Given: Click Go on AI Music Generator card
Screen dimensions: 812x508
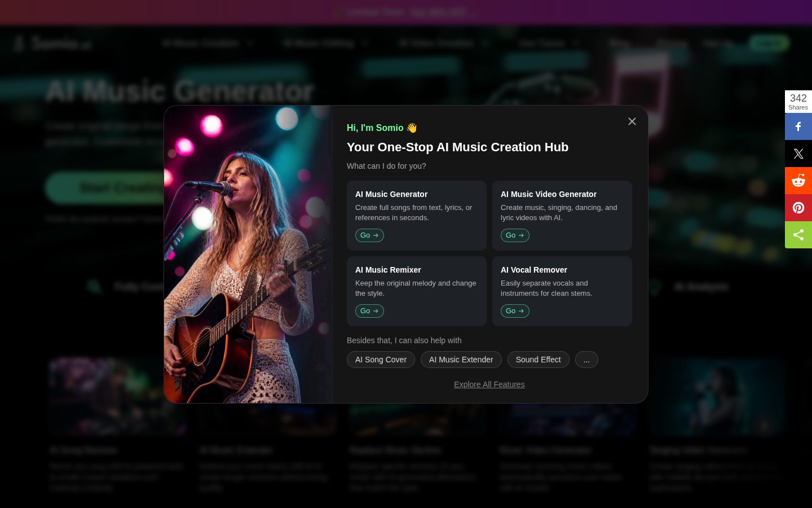Looking at the screenshot, I should coord(369,235).
